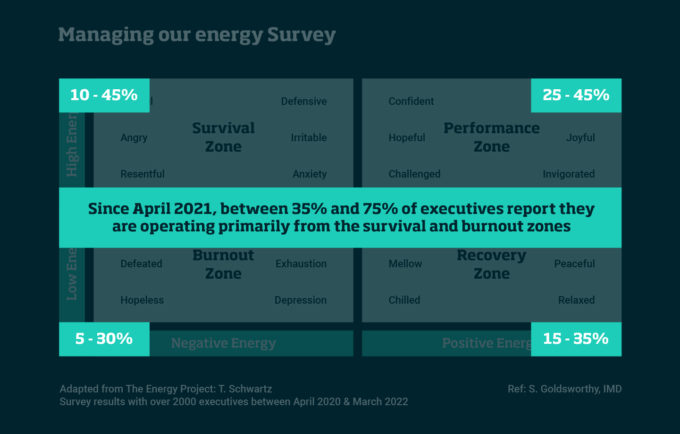Select the Angry label

click(x=133, y=138)
